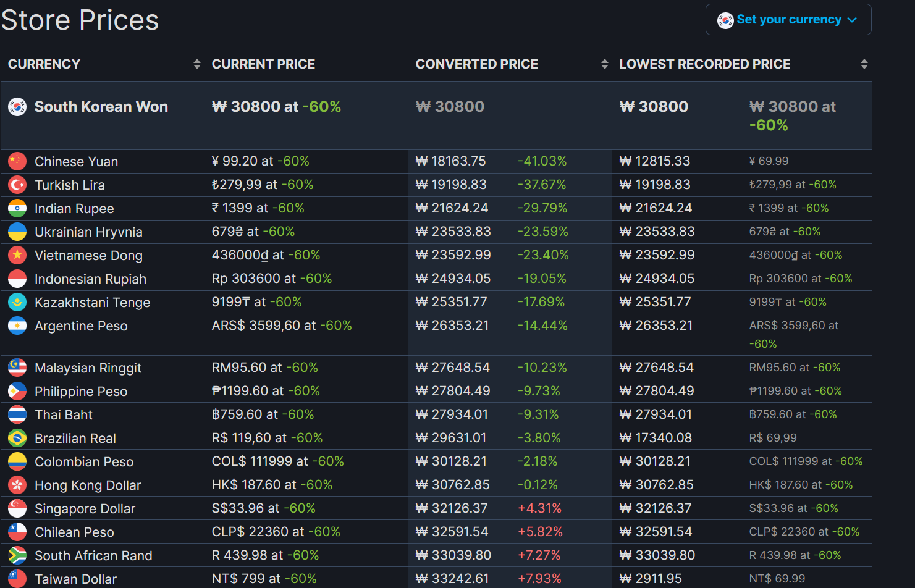915x588 pixels.
Task: Select the Indian Rupee currency name
Action: (74, 209)
